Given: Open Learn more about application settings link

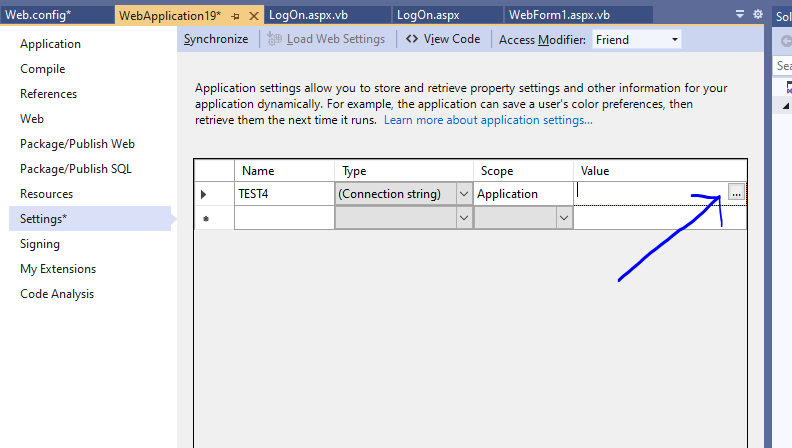Looking at the screenshot, I should [488, 120].
